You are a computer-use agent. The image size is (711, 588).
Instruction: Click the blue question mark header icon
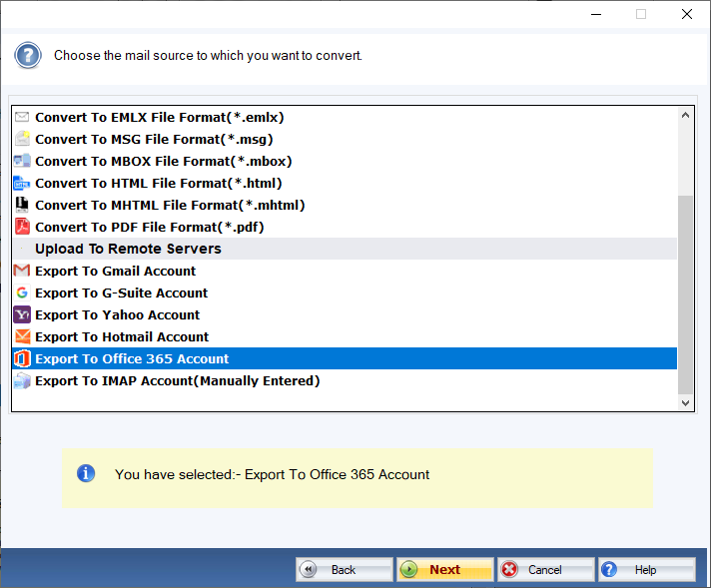(x=28, y=55)
